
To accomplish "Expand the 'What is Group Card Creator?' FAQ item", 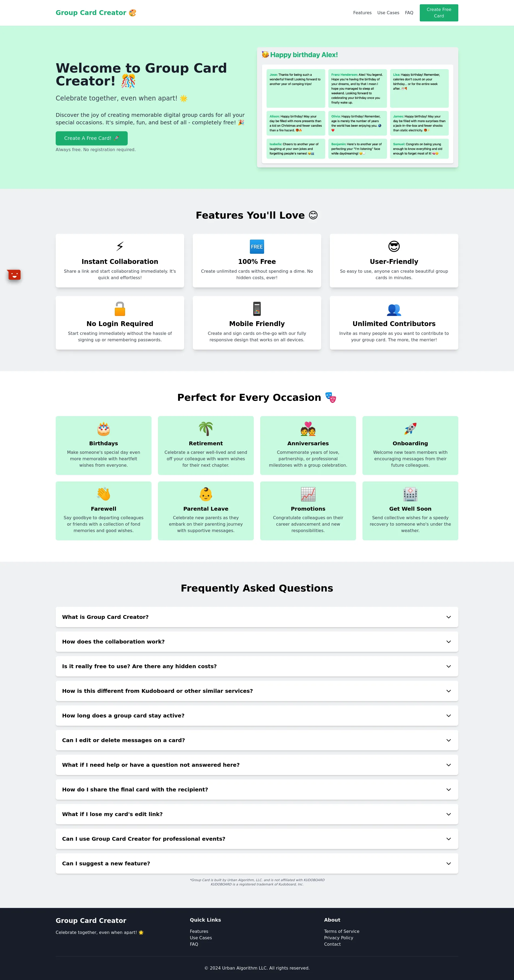I will click(257, 617).
